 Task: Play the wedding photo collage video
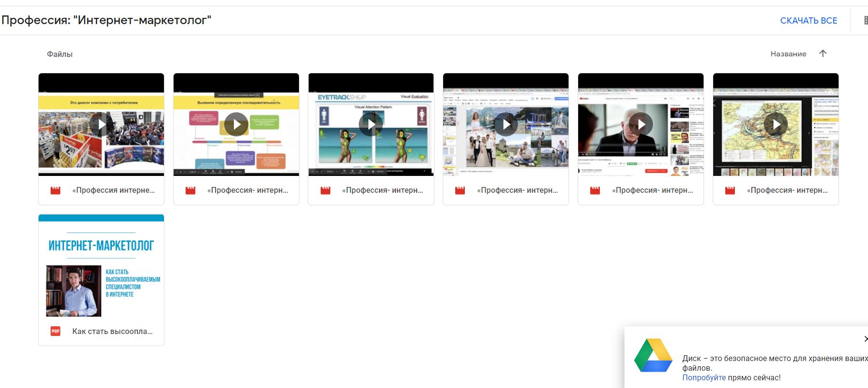click(506, 124)
